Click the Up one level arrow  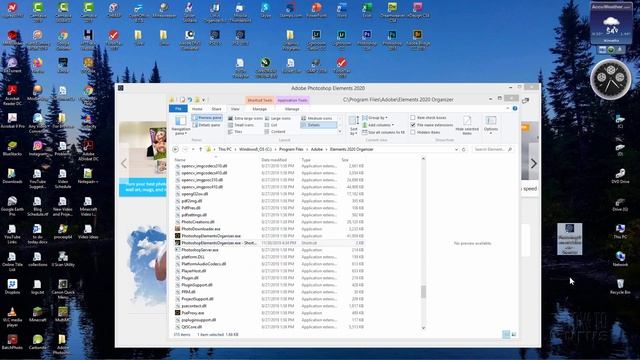point(200,149)
